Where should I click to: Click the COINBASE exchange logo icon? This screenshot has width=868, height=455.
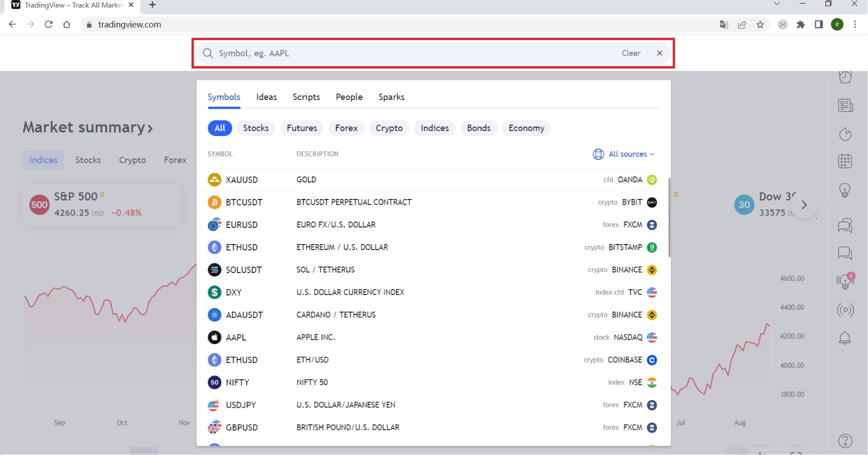pos(651,359)
